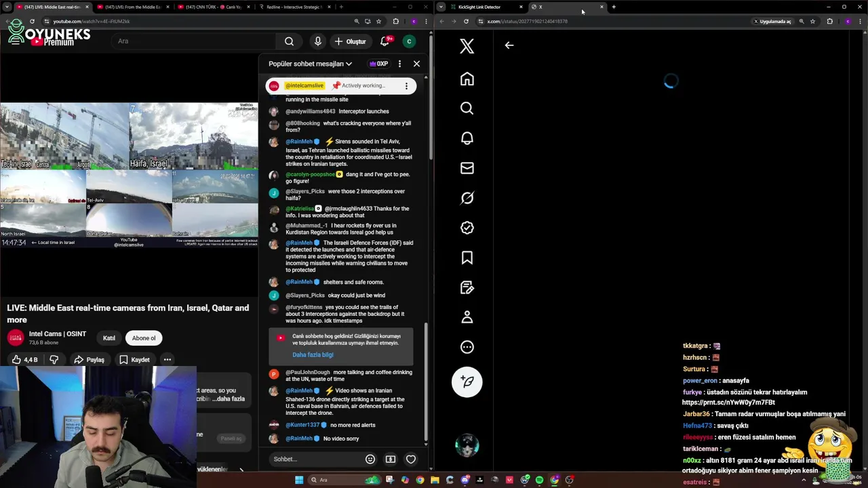The height and width of the screenshot is (488, 868).
Task: Open X Home from the sidebar
Action: coord(467,79)
